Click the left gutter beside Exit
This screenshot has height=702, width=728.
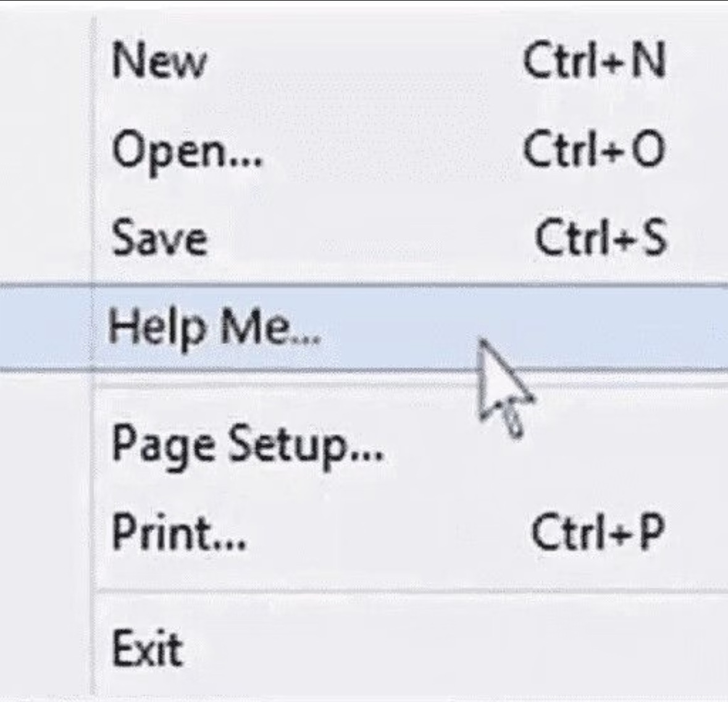[46, 648]
